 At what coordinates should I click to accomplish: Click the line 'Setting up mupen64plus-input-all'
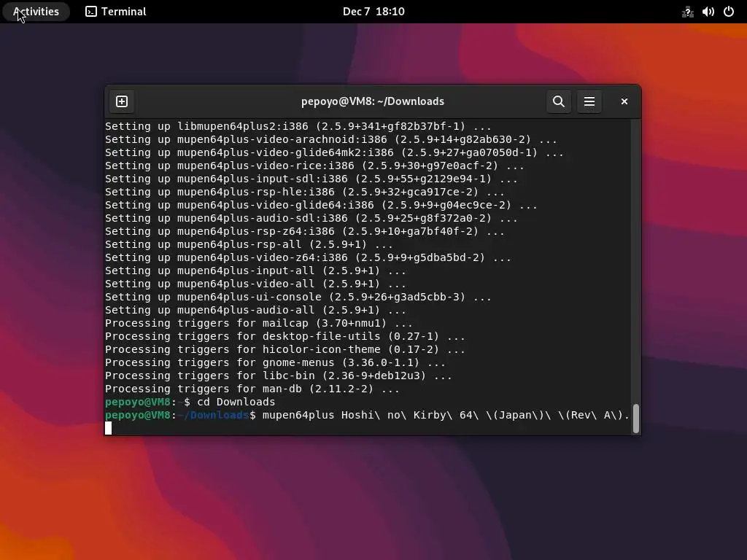256,271
